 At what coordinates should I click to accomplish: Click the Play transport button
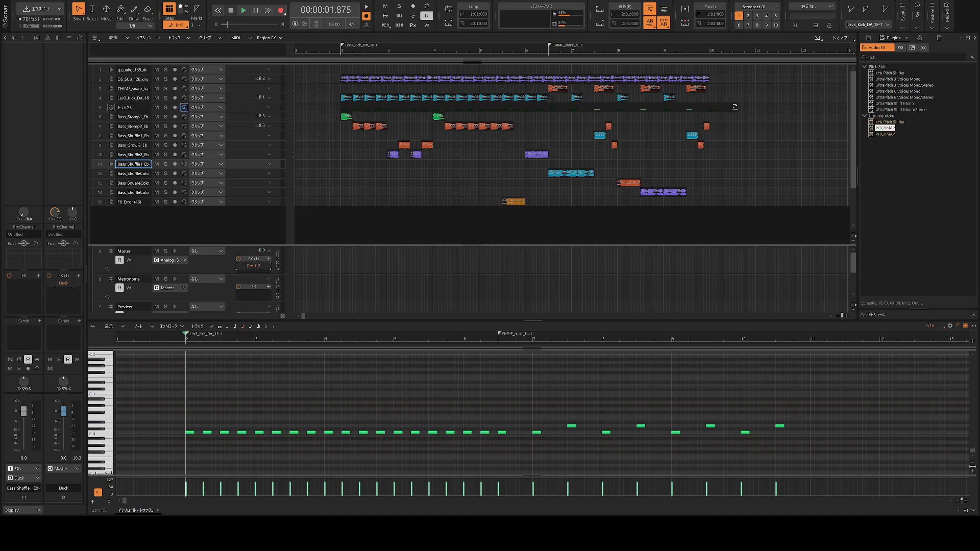[x=243, y=10]
